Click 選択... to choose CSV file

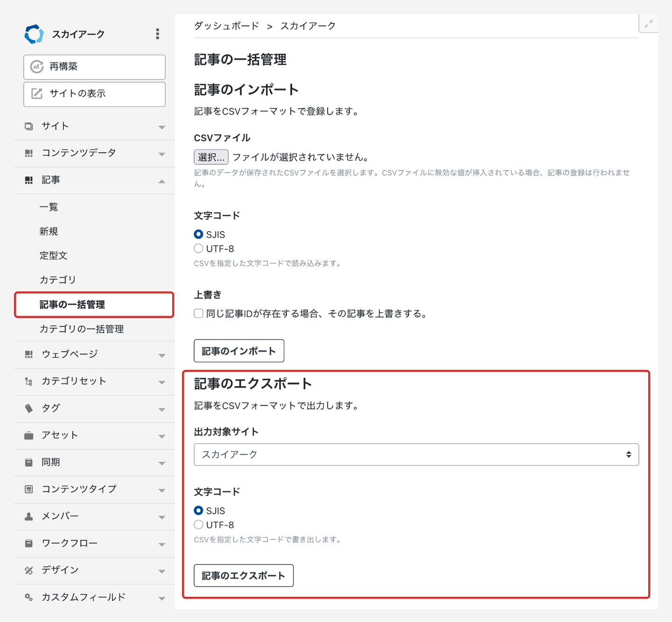(211, 157)
